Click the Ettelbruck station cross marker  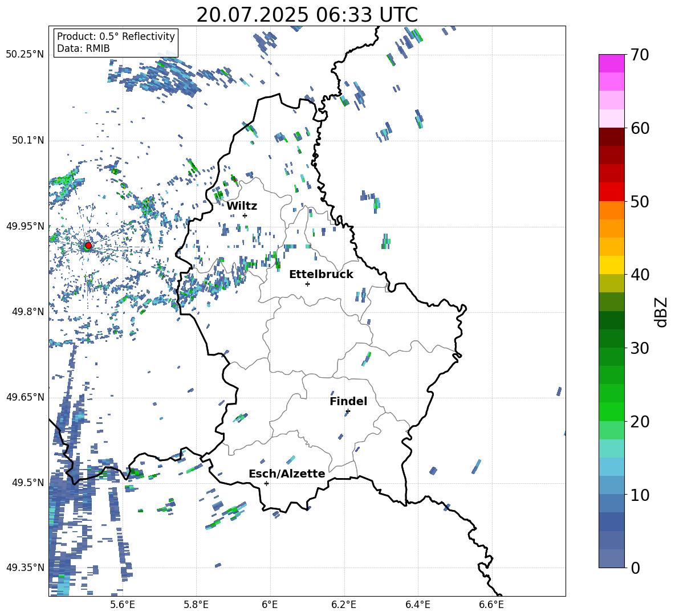pyautogui.click(x=307, y=284)
